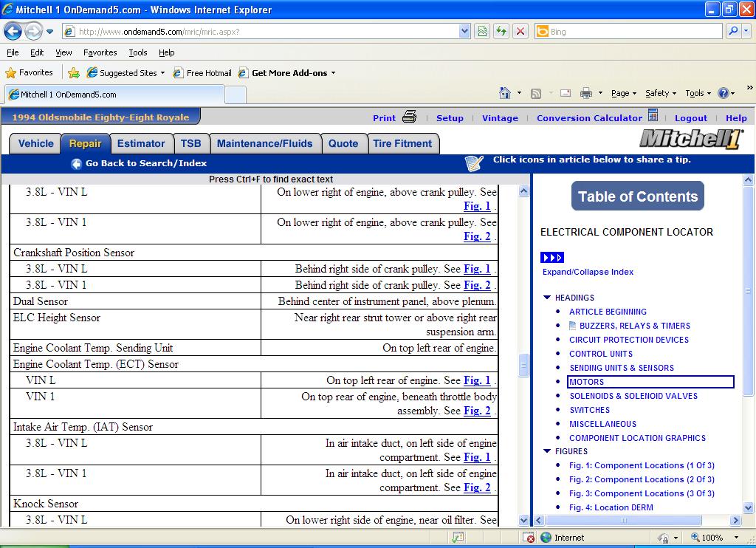Open the Conversion Calculator icon
This screenshot has height=548, width=756.
click(653, 116)
